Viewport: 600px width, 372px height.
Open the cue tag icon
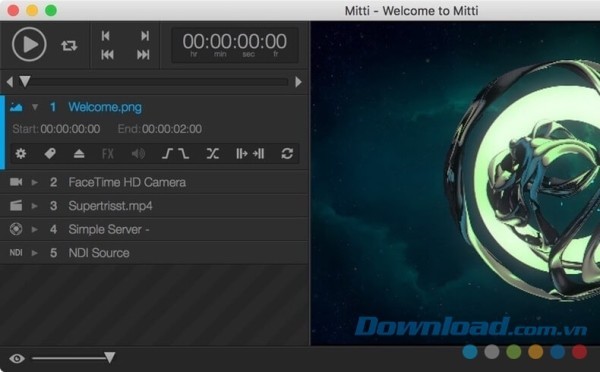[50, 154]
